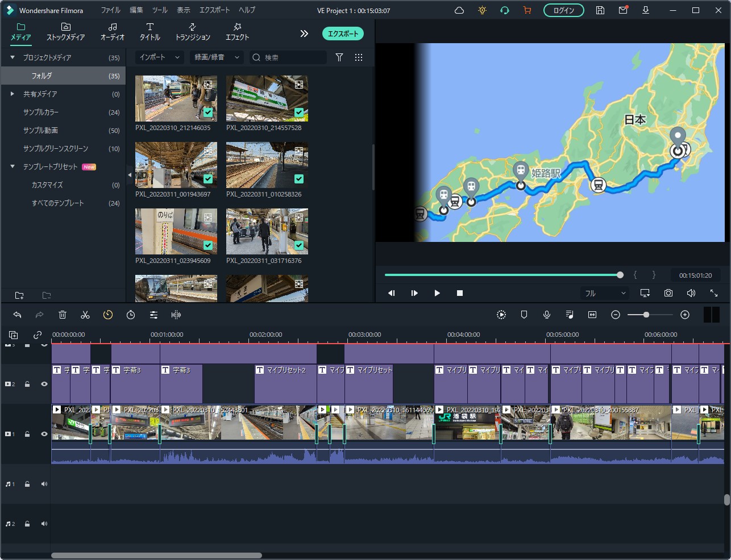Click the save project icon
The width and height of the screenshot is (731, 560).
point(600,10)
